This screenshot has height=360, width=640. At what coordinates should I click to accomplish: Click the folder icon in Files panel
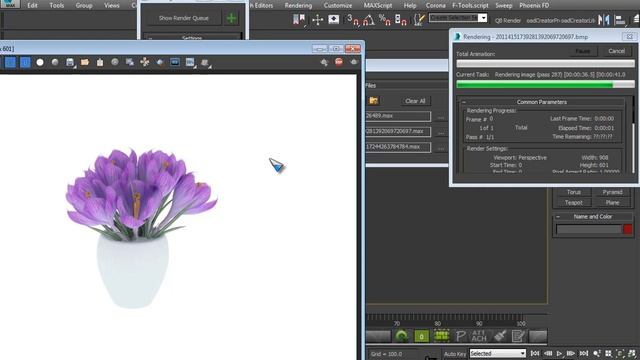point(373,100)
